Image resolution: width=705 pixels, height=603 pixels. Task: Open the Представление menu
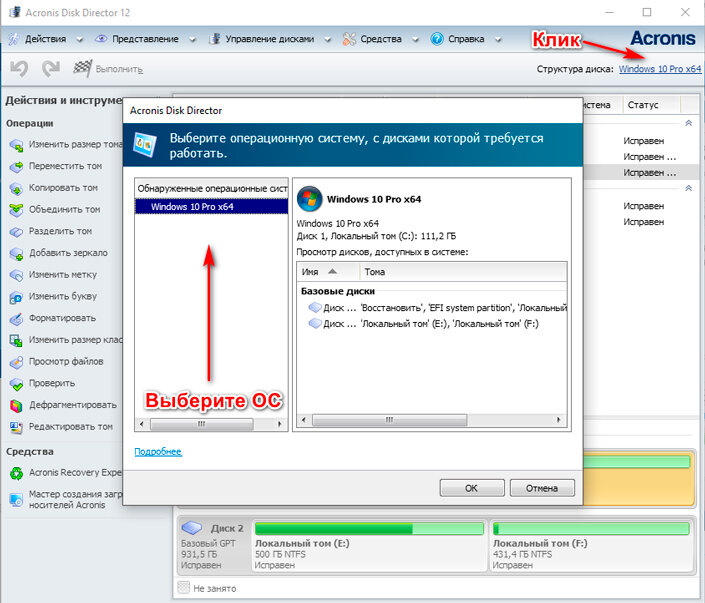(x=145, y=39)
